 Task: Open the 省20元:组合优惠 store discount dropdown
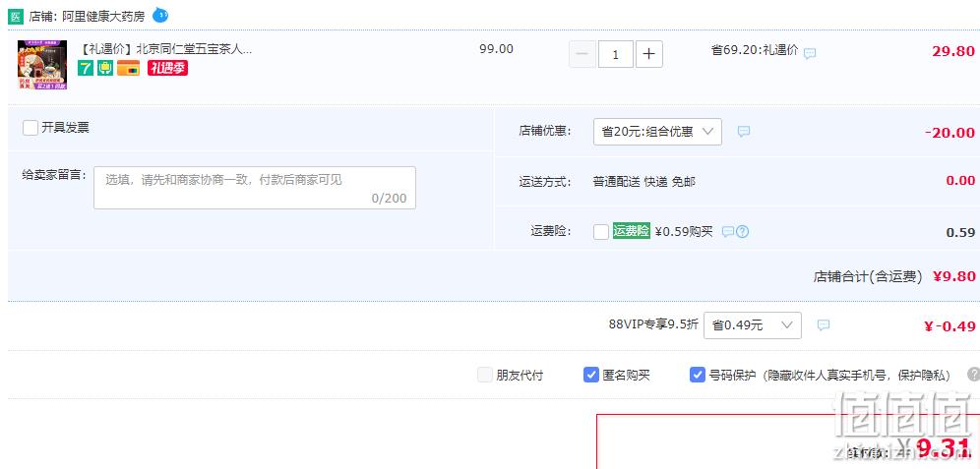click(657, 132)
